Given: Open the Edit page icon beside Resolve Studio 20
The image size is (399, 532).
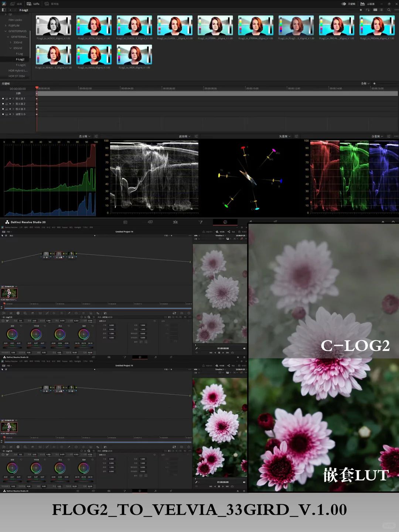Looking at the screenshot, I should [175, 222].
